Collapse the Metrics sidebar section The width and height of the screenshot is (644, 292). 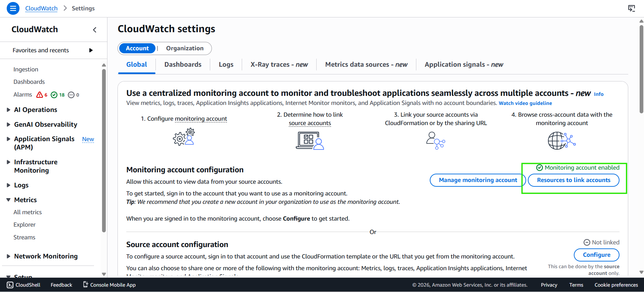click(9, 200)
